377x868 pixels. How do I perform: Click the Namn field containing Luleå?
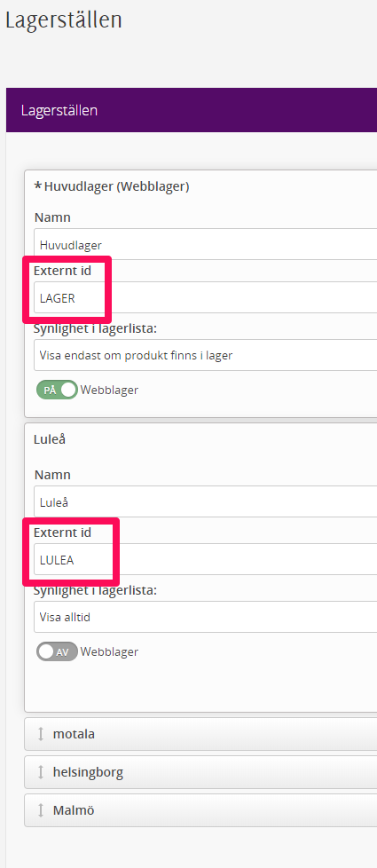coord(206,502)
